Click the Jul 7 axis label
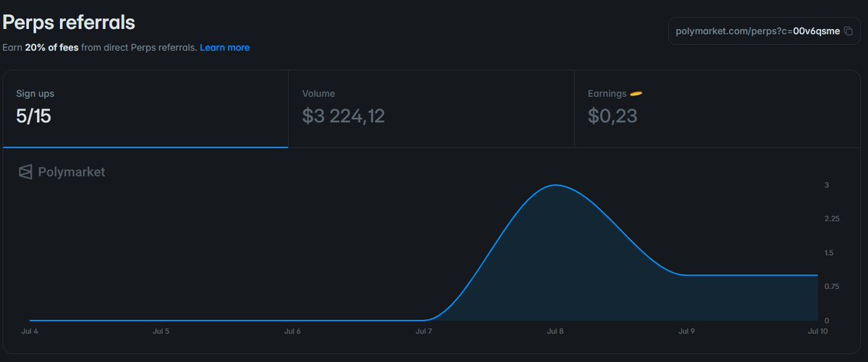This screenshot has height=362, width=868. click(424, 331)
